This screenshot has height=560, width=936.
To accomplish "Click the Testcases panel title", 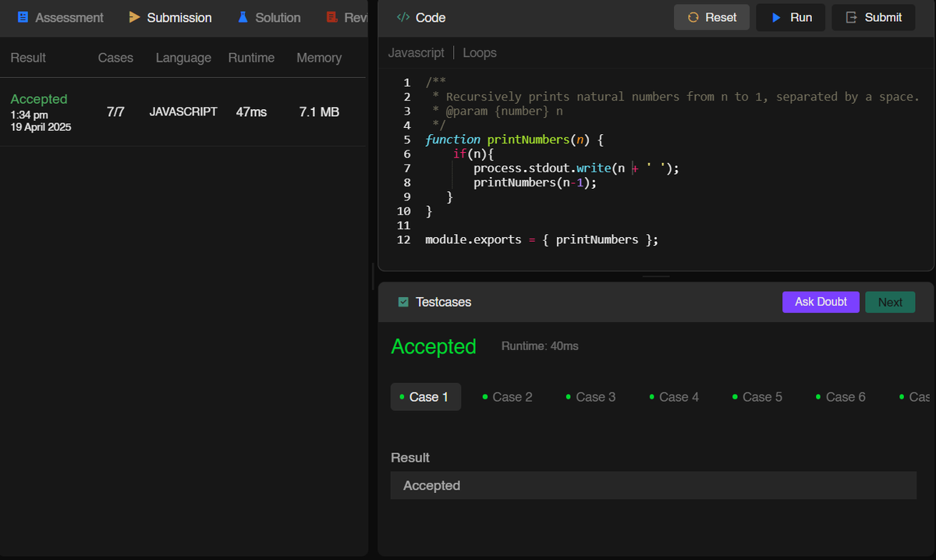I will pos(443,302).
